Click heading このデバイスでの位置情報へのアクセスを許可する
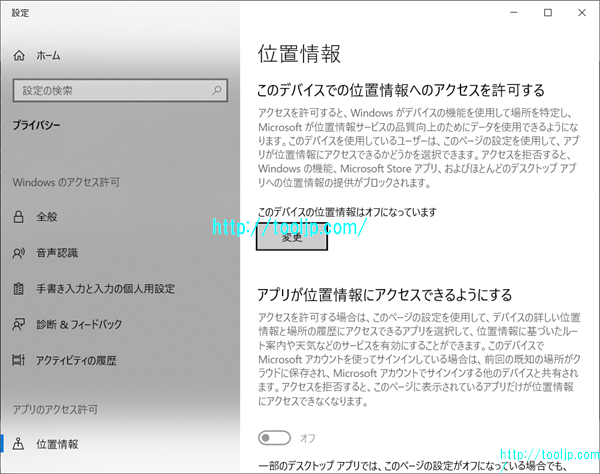The height and width of the screenshot is (474, 600). [x=401, y=90]
